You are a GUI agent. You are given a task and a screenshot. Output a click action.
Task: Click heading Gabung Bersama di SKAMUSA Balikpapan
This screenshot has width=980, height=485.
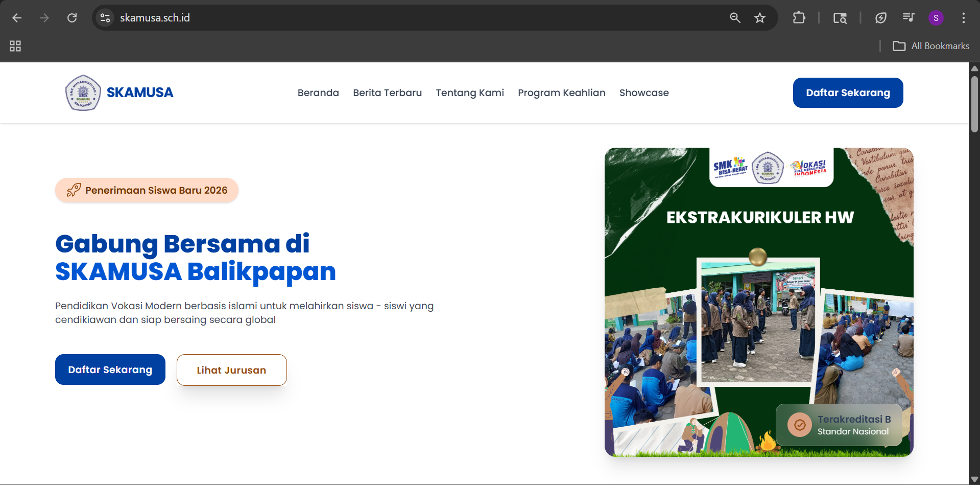click(x=196, y=258)
